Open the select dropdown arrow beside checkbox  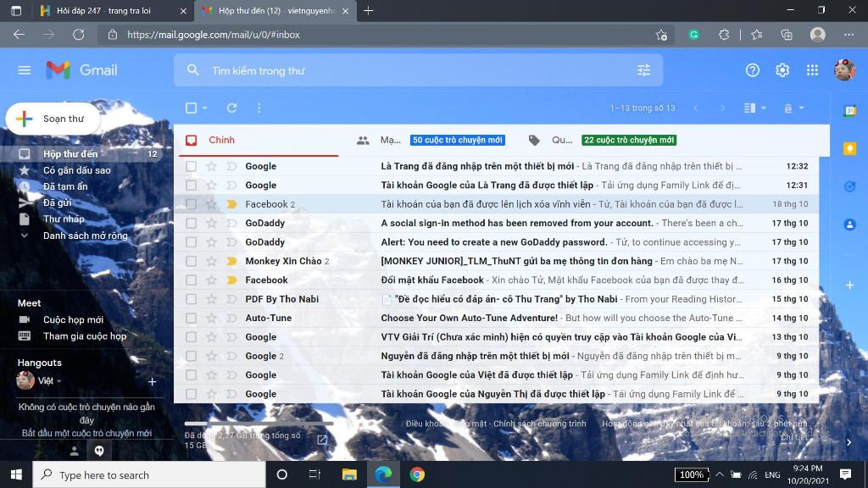[205, 108]
